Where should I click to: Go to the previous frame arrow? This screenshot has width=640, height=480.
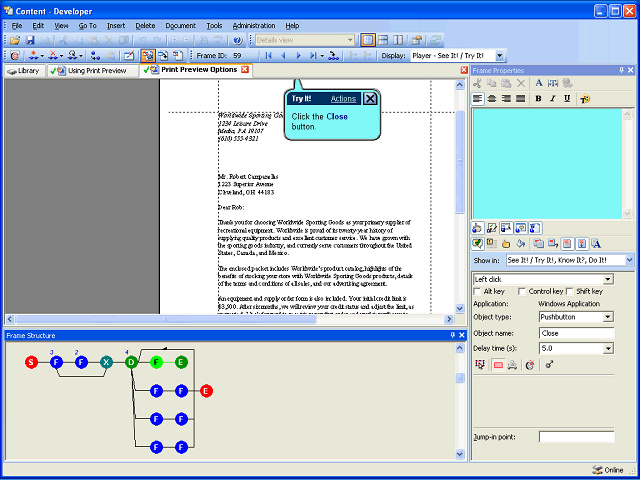pos(284,56)
